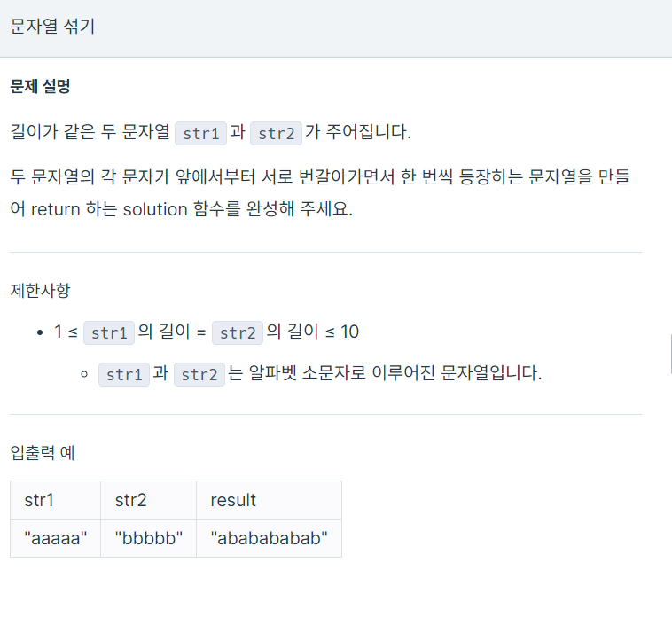Click the str1 table column header
Screen dimensions: 672x633
pyautogui.click(x=55, y=500)
